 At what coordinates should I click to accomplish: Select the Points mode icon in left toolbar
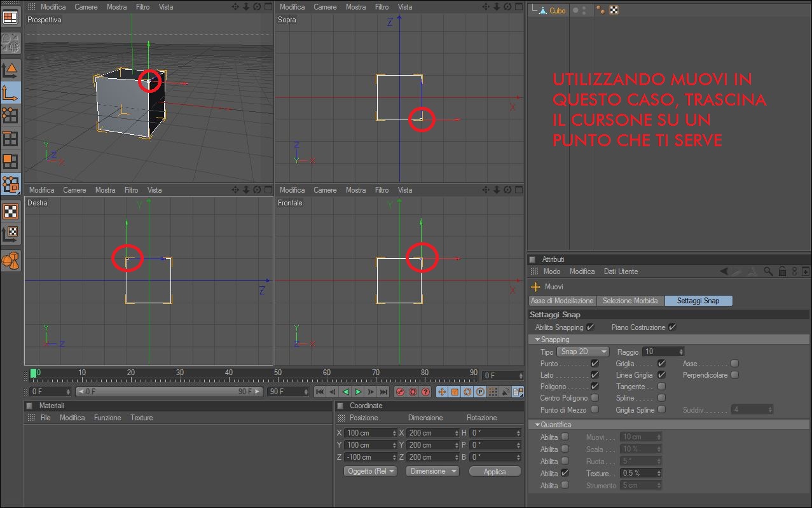click(x=10, y=115)
